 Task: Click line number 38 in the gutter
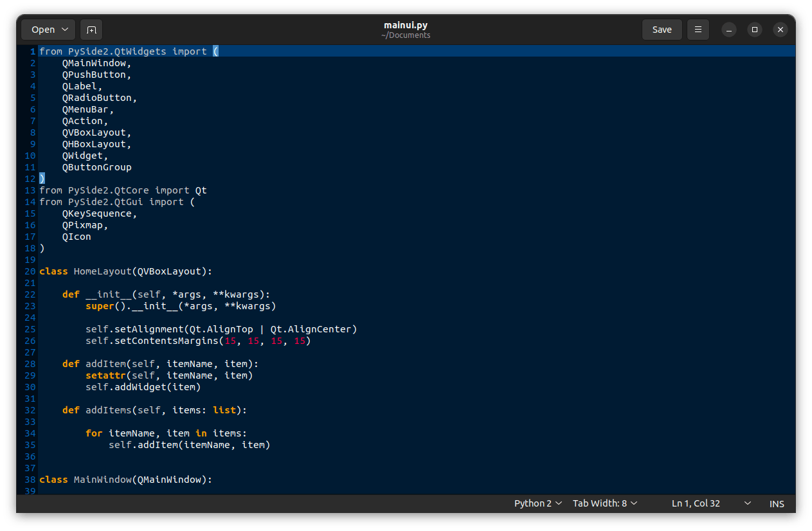pos(30,480)
